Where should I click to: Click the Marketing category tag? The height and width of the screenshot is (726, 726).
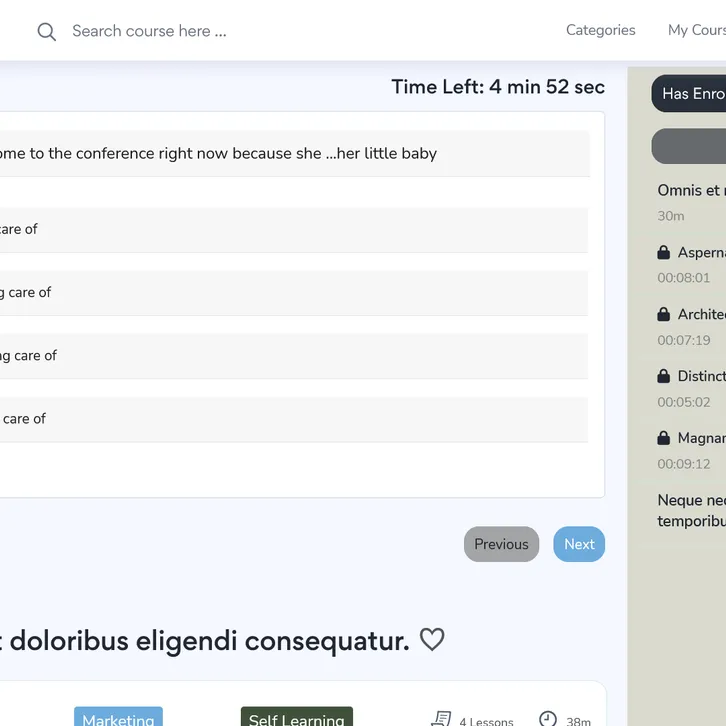tap(118, 718)
